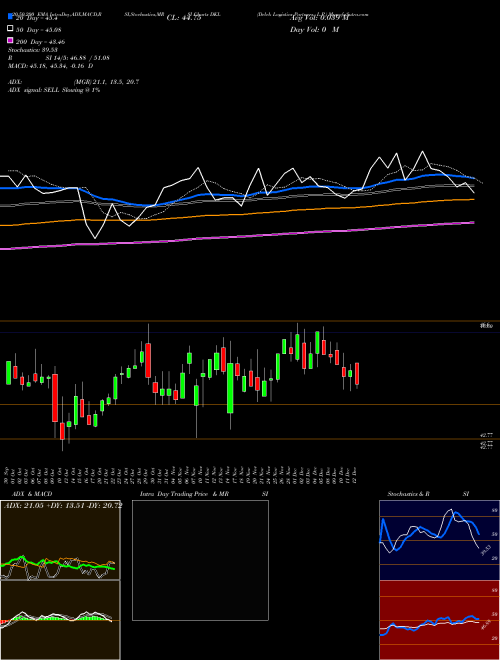Open the empty Intra Day Trading Price panel
This screenshot has height=660, width=500.
click(x=200, y=560)
